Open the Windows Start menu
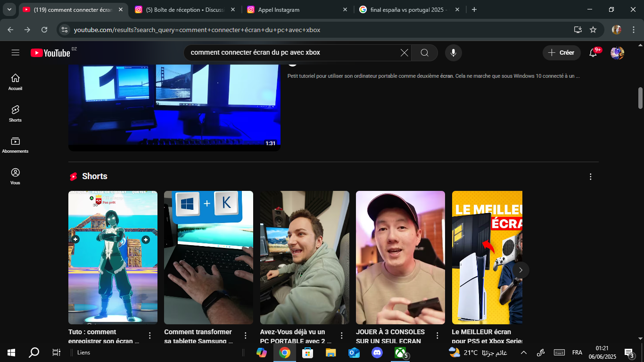 [x=11, y=353]
